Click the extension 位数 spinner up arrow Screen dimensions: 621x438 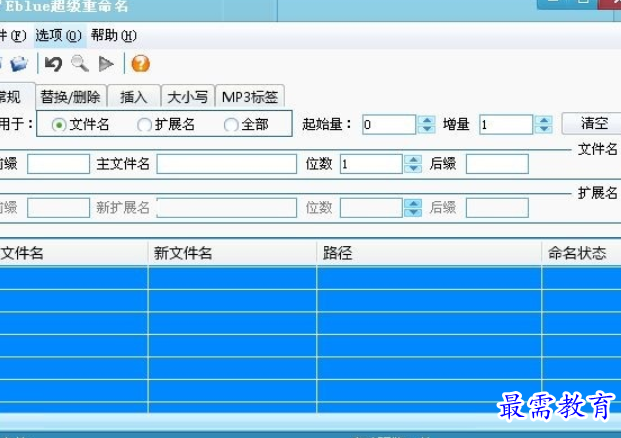tap(413, 204)
